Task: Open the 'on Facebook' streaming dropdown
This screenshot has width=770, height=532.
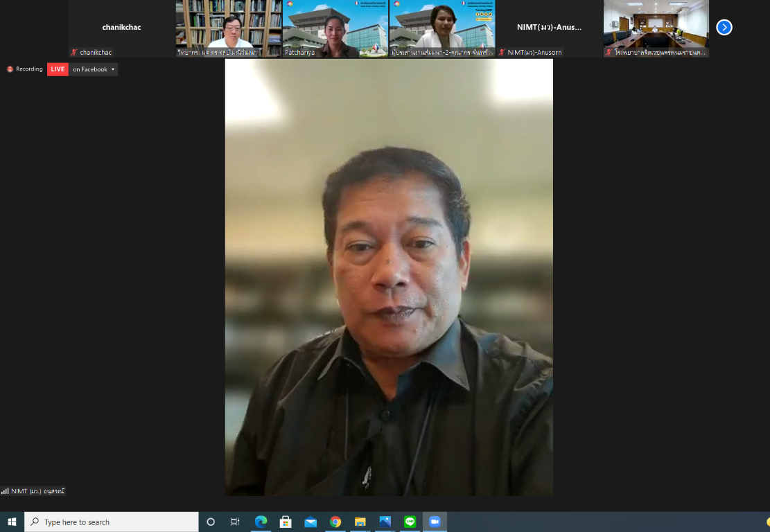Action: click(x=94, y=69)
